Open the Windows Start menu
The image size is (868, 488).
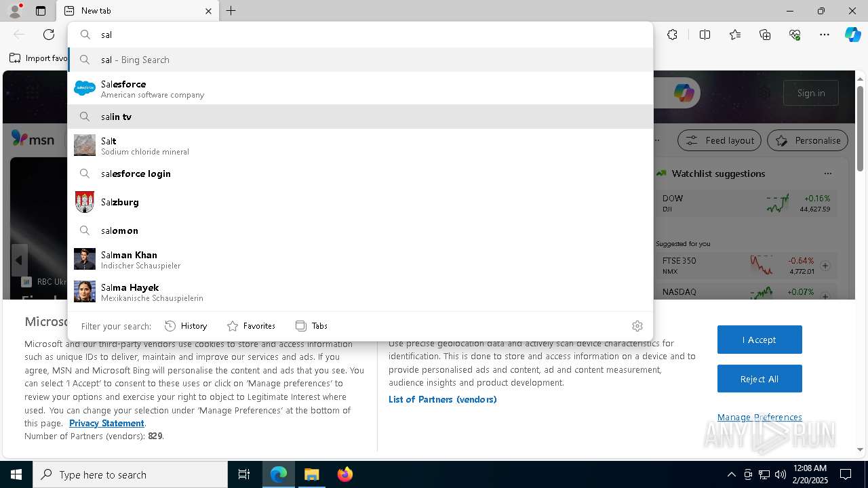[x=16, y=474]
